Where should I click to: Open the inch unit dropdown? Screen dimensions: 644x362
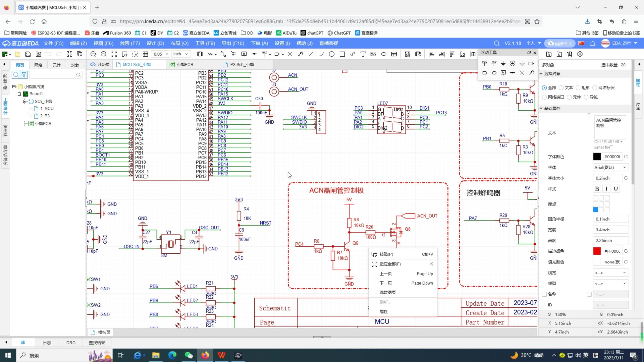pyautogui.click(x=181, y=54)
